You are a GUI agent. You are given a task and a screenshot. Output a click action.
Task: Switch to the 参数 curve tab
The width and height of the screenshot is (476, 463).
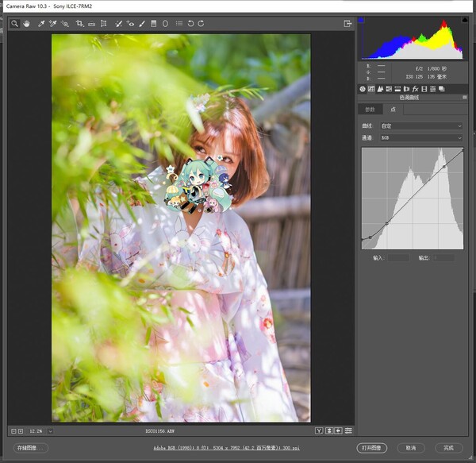click(370, 110)
